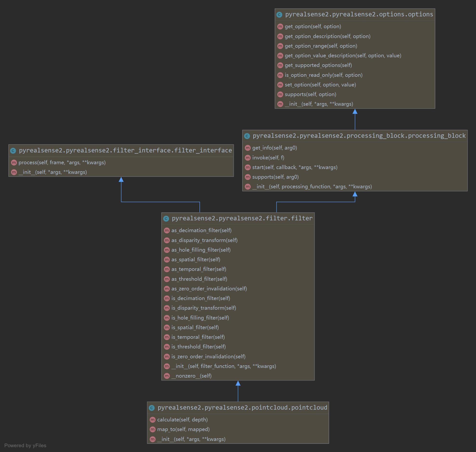476x452 pixels.
Task: Click the method icon next to start(self, callback
Action: pos(248,167)
